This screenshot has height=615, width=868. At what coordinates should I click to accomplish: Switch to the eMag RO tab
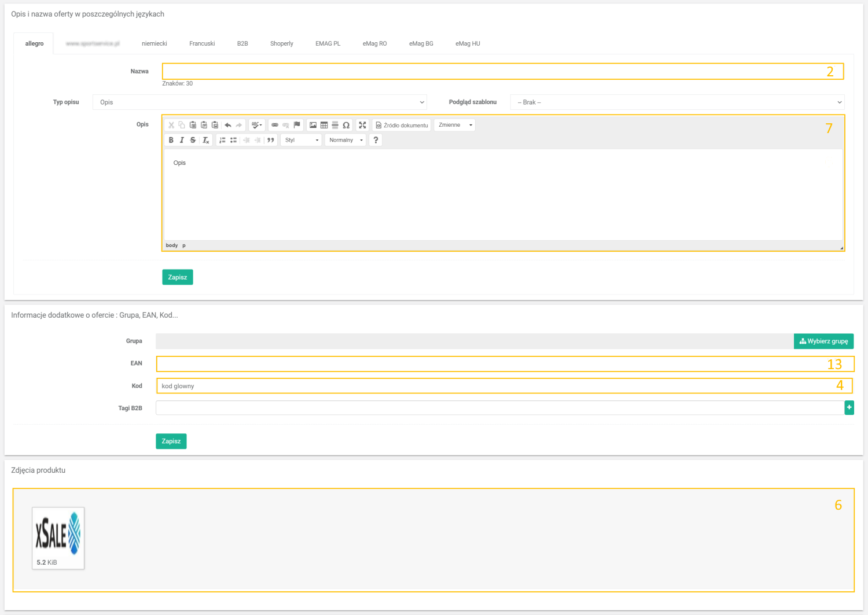point(374,43)
